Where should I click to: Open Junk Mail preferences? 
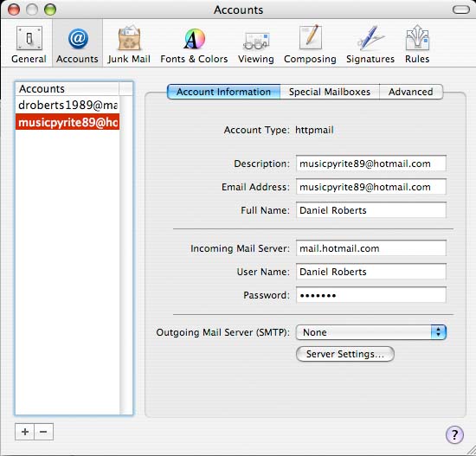coord(129,44)
